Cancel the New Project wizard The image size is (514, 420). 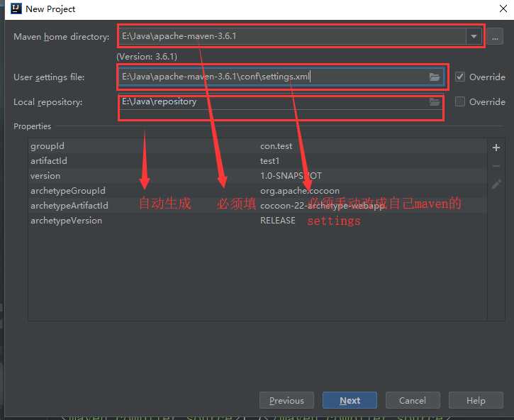tap(413, 400)
